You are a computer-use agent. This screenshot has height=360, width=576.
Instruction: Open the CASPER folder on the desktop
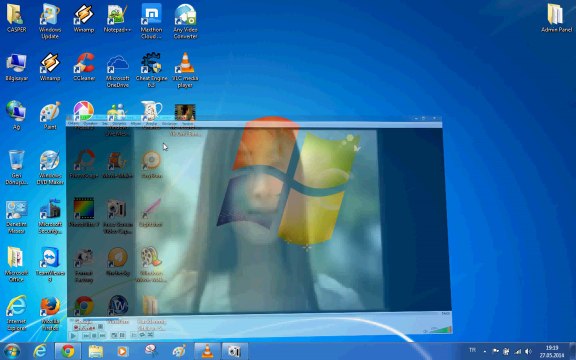16,18
